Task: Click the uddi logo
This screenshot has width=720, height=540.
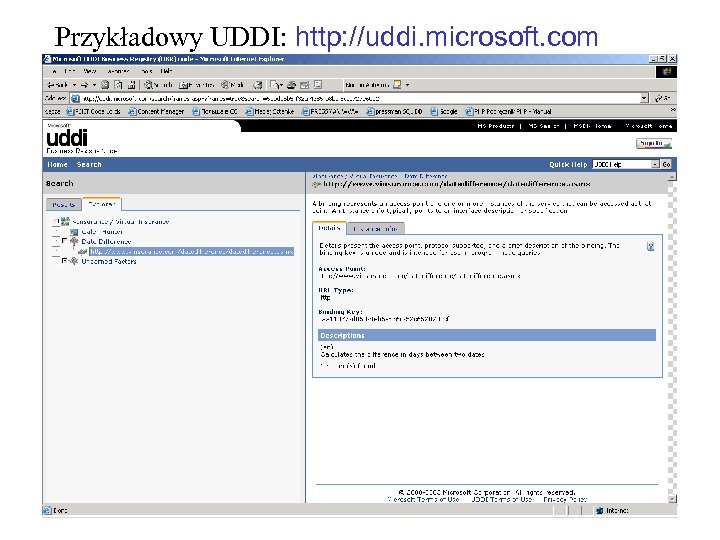Action: [67, 138]
